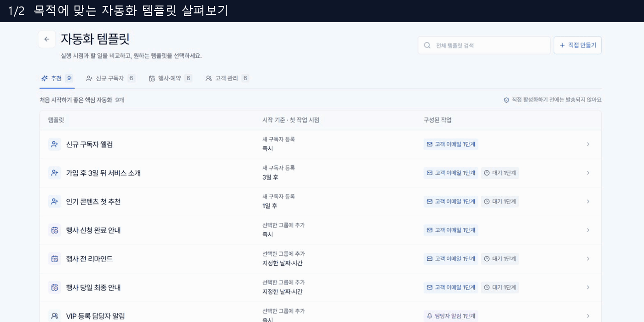Click the person-plus icon on 신규 구독자 tab
Screen dimensions: 644x322
tap(90, 78)
